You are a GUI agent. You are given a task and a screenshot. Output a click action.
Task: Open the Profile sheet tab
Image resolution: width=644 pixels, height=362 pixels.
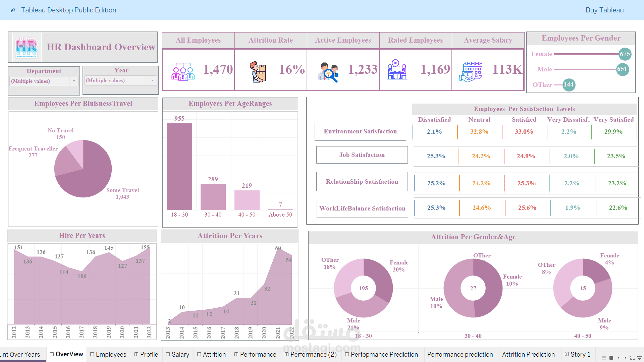146,354
